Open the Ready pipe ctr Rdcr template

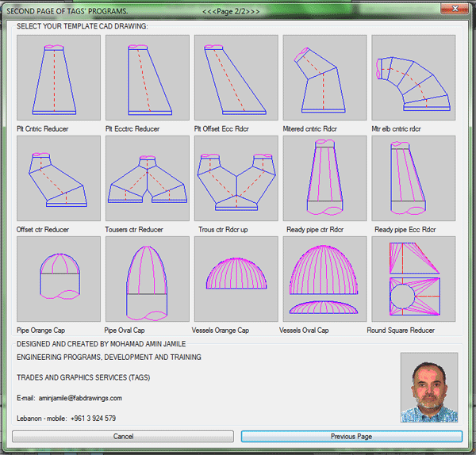click(324, 178)
